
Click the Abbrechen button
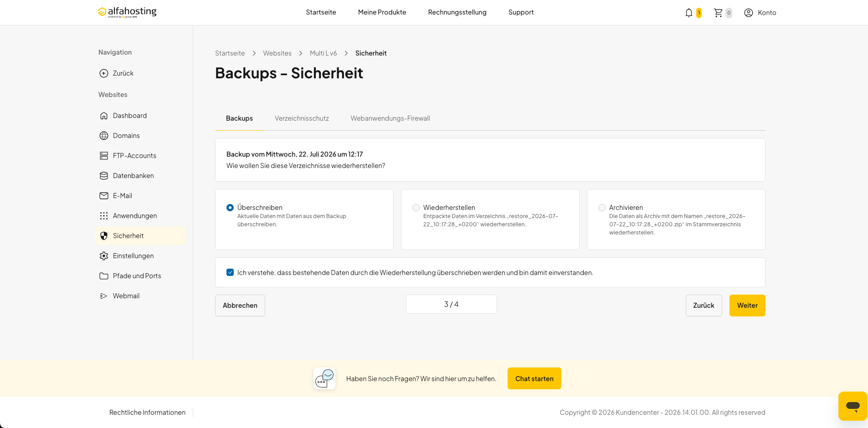[x=240, y=306]
